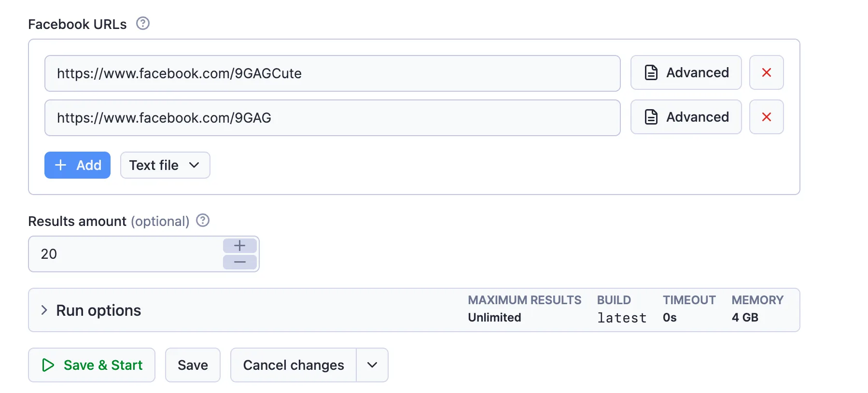Click the latest build value in Run options
The height and width of the screenshot is (393, 868).
(x=622, y=318)
